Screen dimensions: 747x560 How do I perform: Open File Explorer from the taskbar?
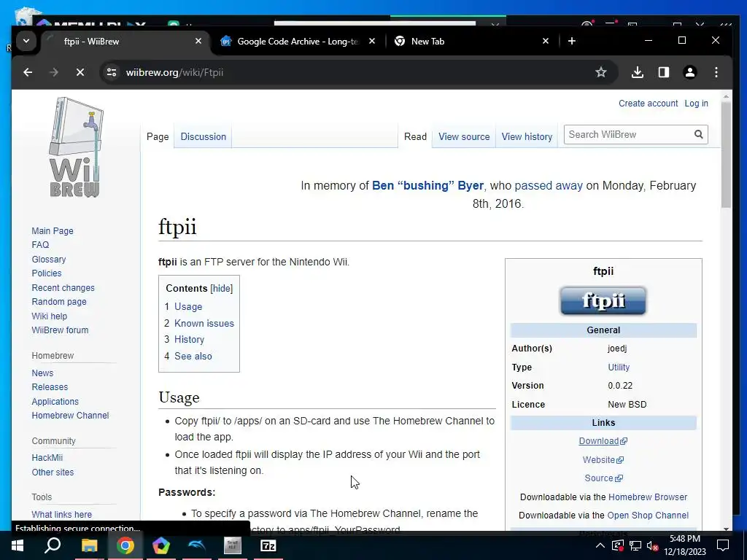click(x=89, y=545)
